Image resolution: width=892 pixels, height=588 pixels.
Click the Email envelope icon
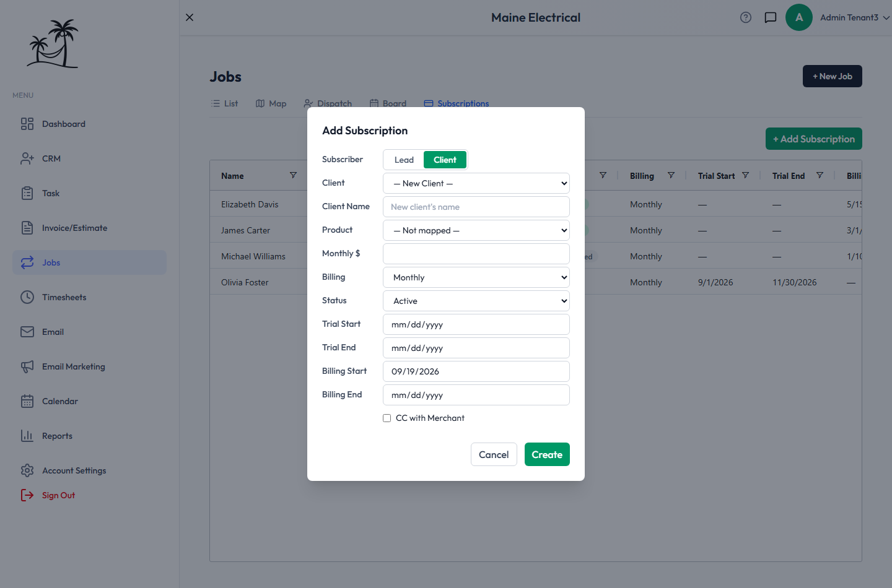click(x=27, y=332)
